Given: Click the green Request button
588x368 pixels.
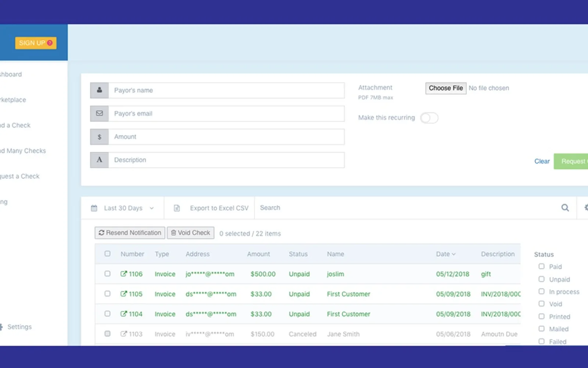Looking at the screenshot, I should (x=571, y=161).
